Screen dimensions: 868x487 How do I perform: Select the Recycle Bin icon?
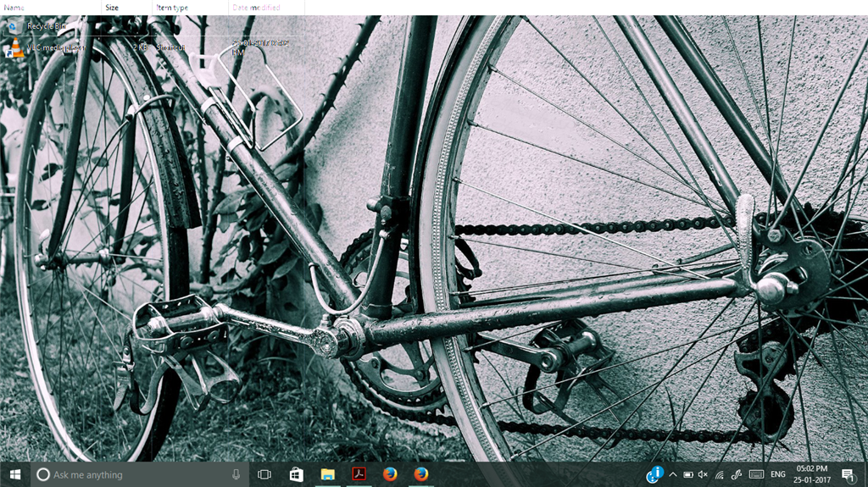tap(14, 26)
